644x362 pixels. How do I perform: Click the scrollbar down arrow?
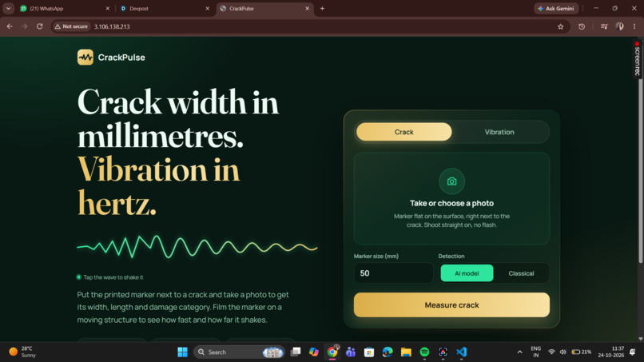point(640,339)
